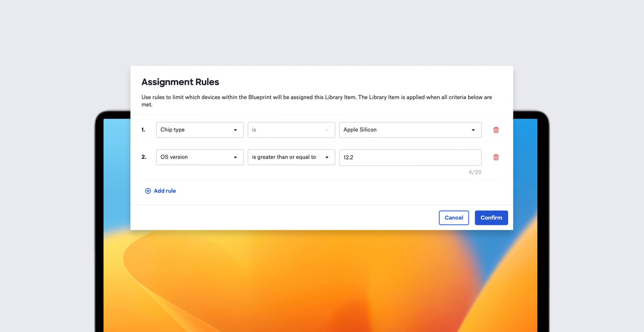Click the chevron on the OS version selector
The image size is (644, 332).
236,157
